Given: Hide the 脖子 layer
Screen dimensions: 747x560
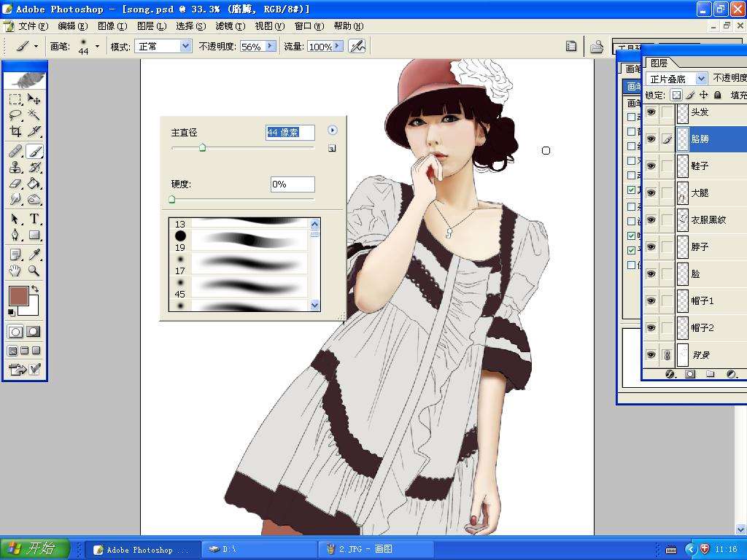Looking at the screenshot, I should [x=651, y=246].
